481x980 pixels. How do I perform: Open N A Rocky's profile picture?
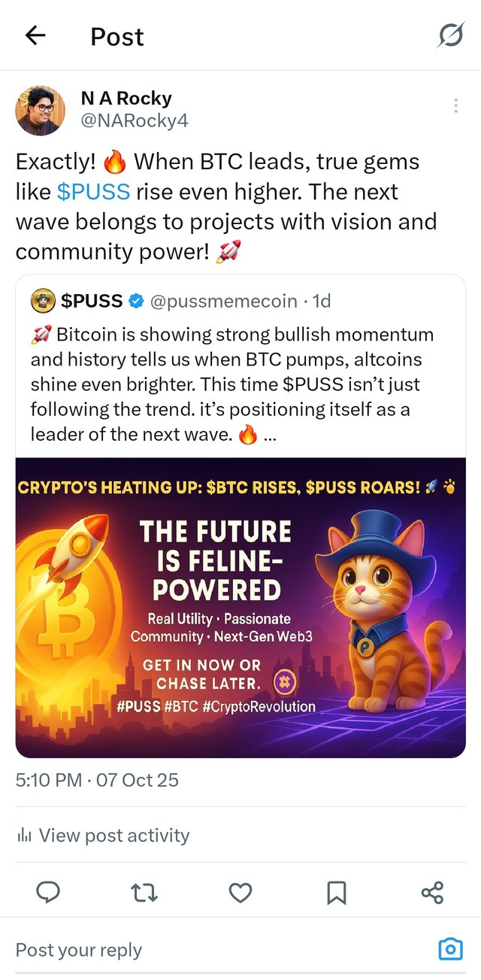(40, 110)
